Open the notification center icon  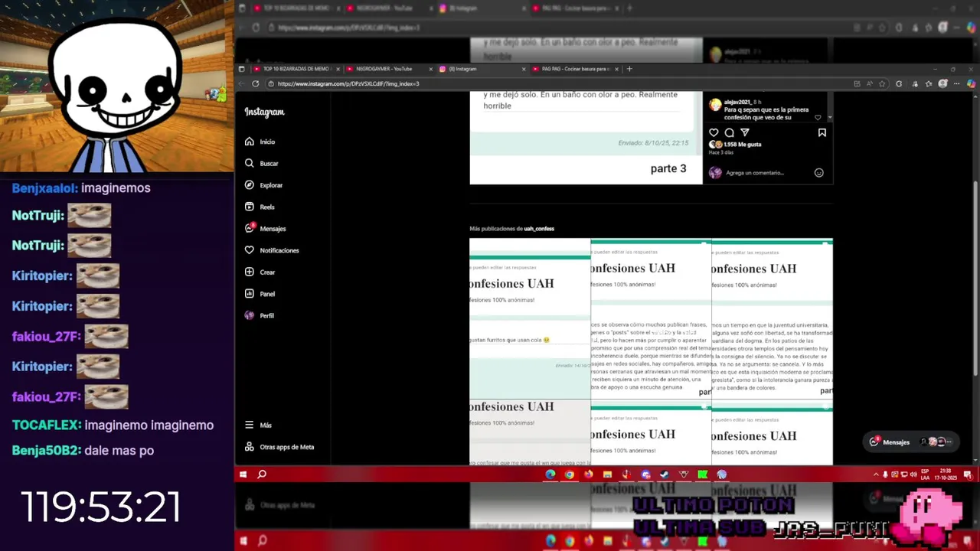pos(968,474)
